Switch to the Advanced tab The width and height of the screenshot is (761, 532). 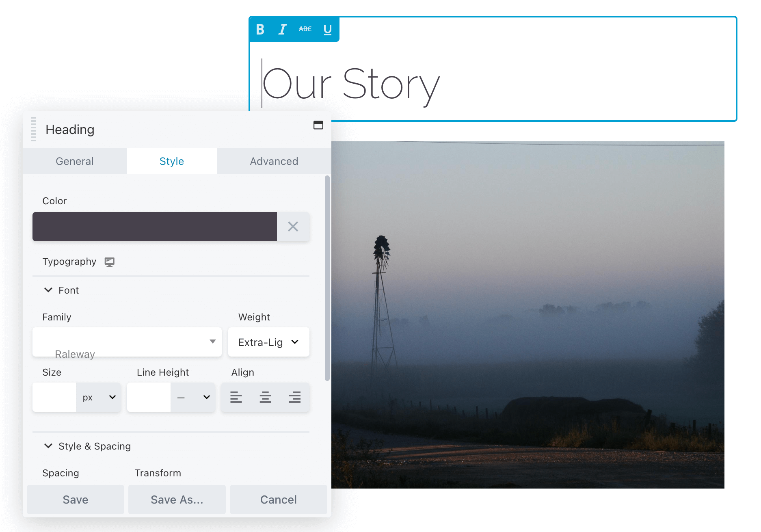coord(274,161)
